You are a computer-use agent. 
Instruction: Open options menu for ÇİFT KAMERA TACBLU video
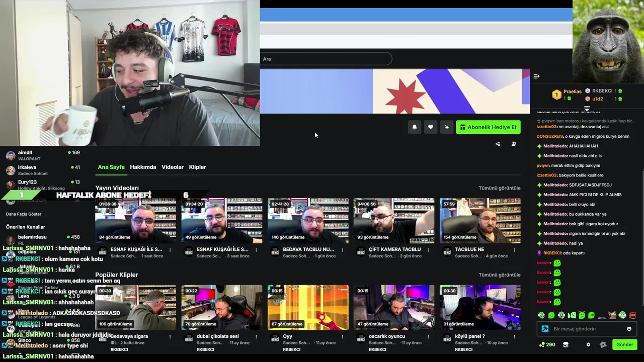[428, 250]
